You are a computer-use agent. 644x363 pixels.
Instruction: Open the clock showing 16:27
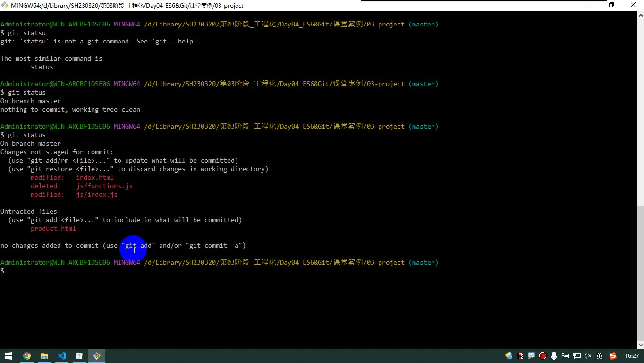click(631, 356)
